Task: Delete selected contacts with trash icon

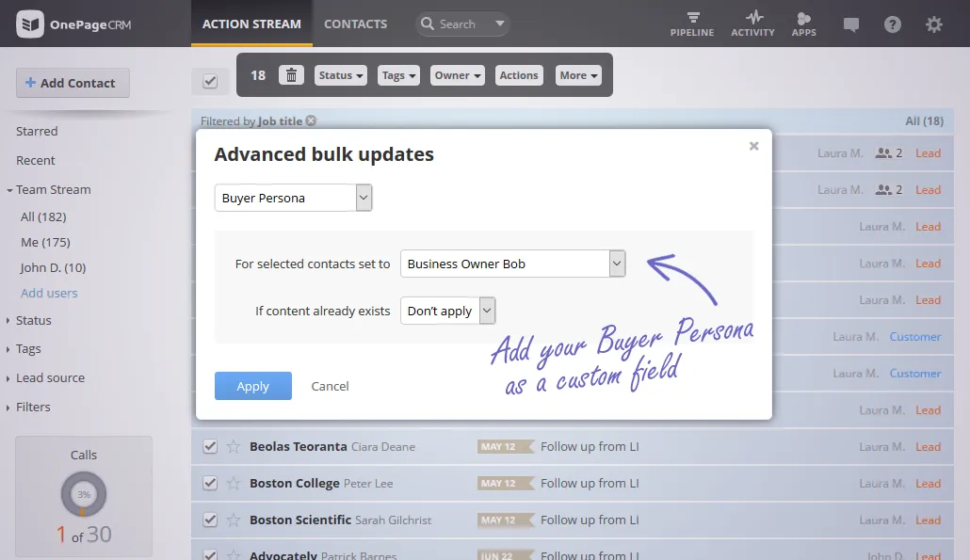Action: click(291, 75)
